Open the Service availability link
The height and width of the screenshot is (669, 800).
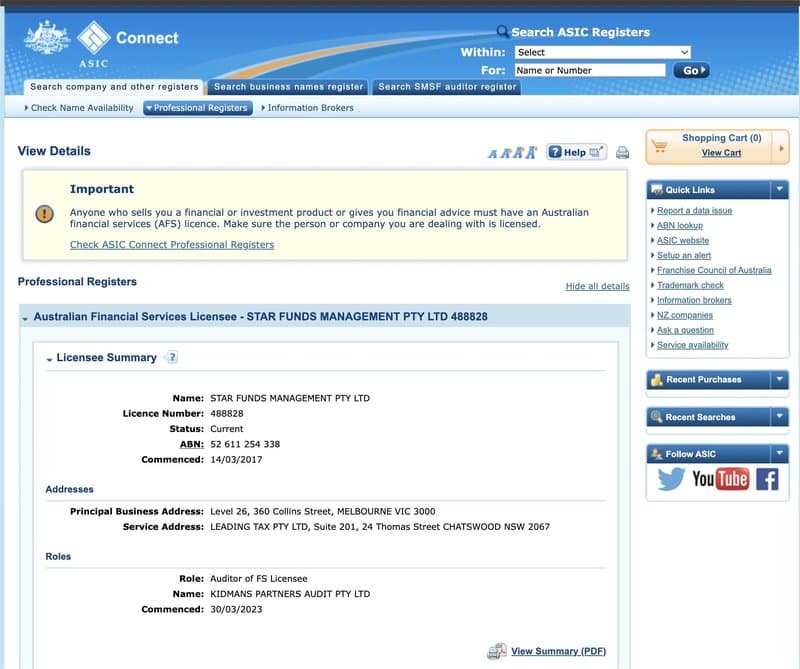coord(692,345)
